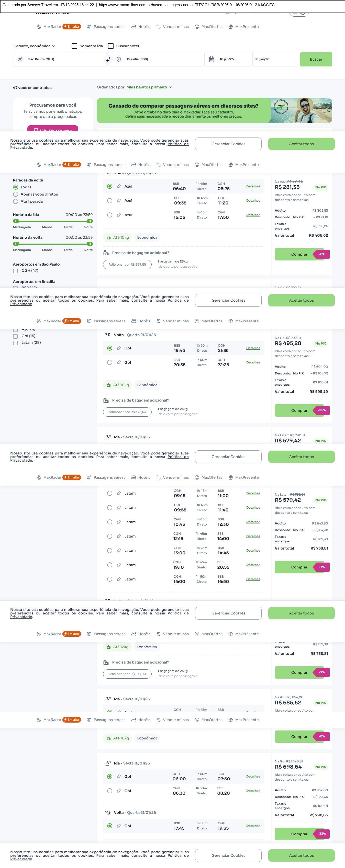Image resolution: width=345 pixels, height=868 pixels.
Task: Expand the Mais baratos primeiro sort dropdown
Action: point(149,87)
